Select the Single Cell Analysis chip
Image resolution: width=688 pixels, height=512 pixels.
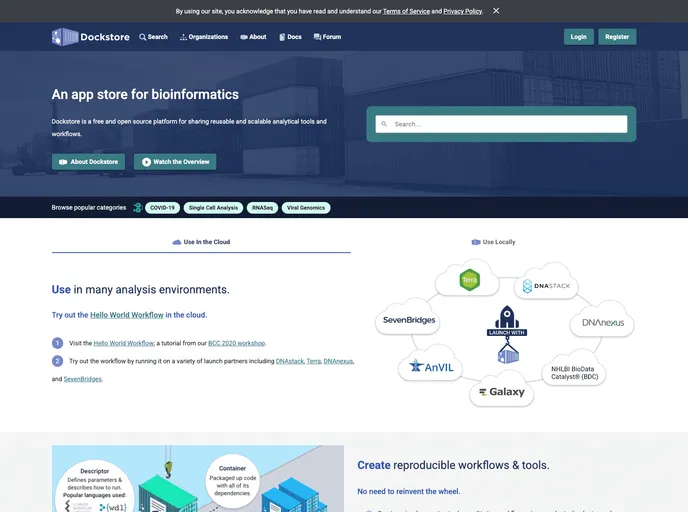213,208
